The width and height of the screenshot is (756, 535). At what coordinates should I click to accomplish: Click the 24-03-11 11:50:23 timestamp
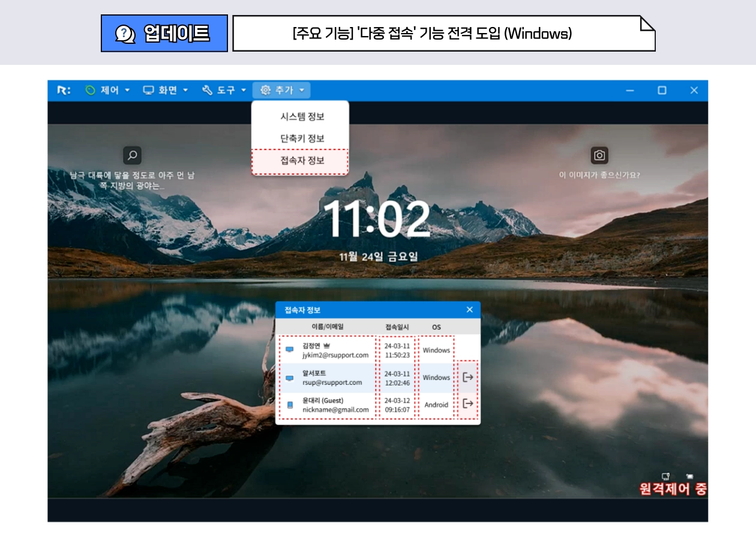coord(397,350)
